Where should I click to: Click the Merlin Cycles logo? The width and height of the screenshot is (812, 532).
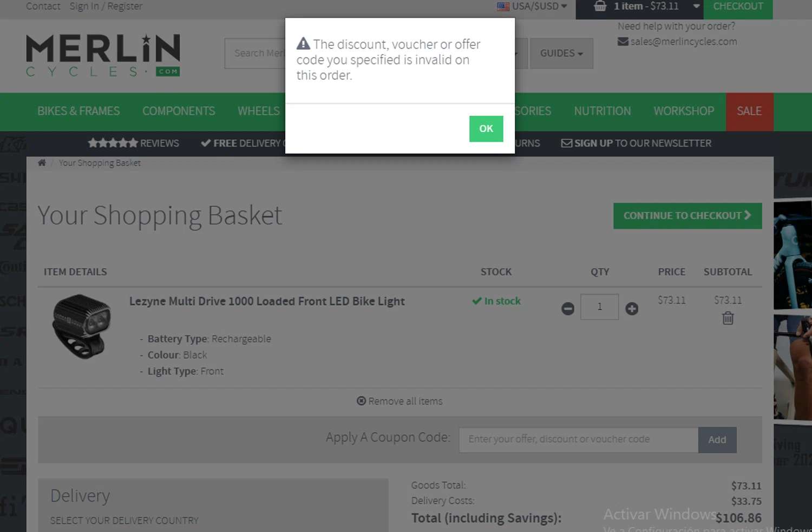(103, 55)
